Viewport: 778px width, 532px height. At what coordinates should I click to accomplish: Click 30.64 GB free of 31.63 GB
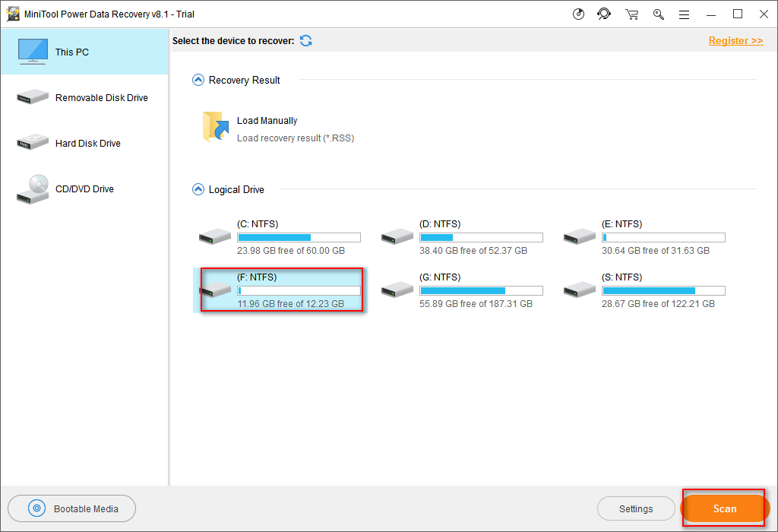[656, 251]
